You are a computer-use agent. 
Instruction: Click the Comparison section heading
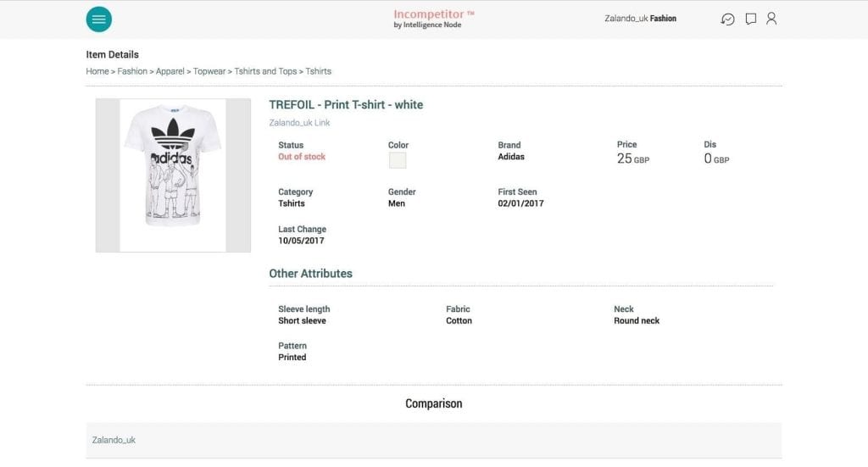[x=433, y=403]
